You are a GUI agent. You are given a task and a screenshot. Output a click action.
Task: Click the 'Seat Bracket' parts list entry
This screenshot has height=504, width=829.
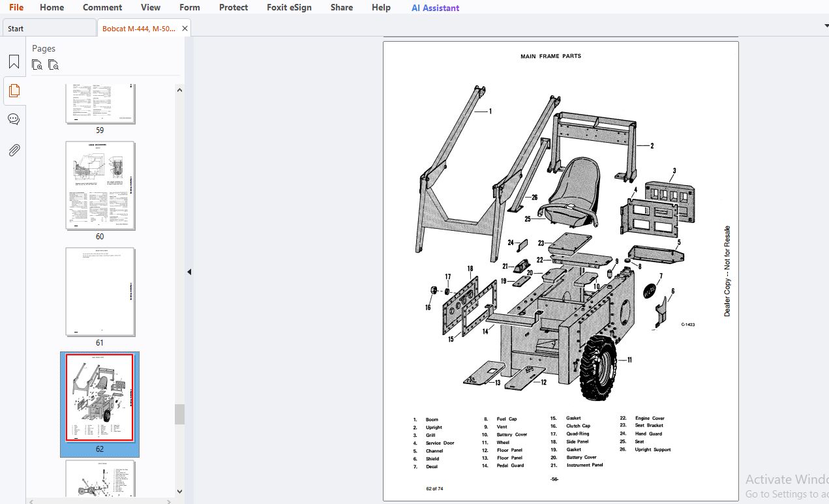[x=649, y=426]
